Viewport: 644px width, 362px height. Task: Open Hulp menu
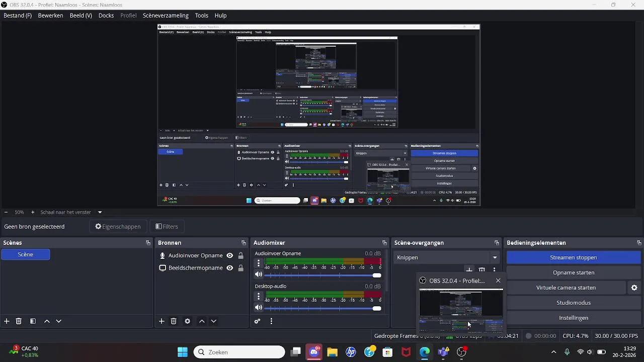(220, 16)
